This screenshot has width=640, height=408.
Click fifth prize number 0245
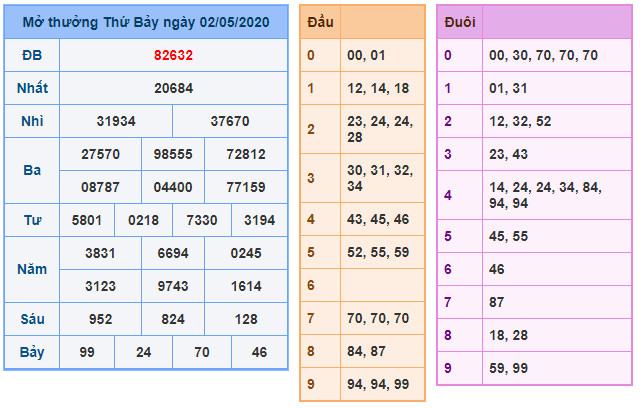click(x=246, y=253)
